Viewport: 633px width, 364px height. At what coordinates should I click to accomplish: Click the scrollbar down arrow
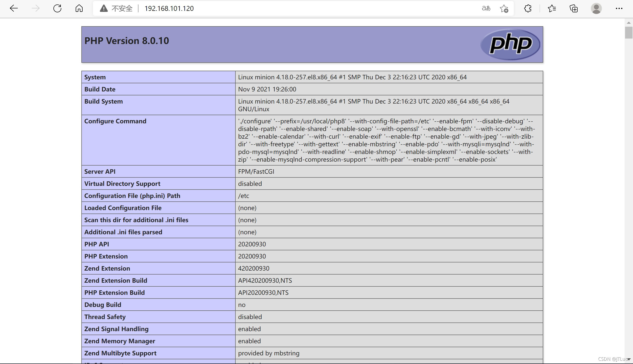point(629,359)
